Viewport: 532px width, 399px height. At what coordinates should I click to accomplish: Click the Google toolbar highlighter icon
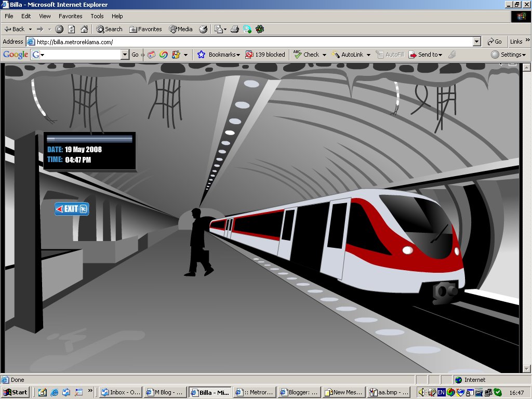click(x=451, y=55)
